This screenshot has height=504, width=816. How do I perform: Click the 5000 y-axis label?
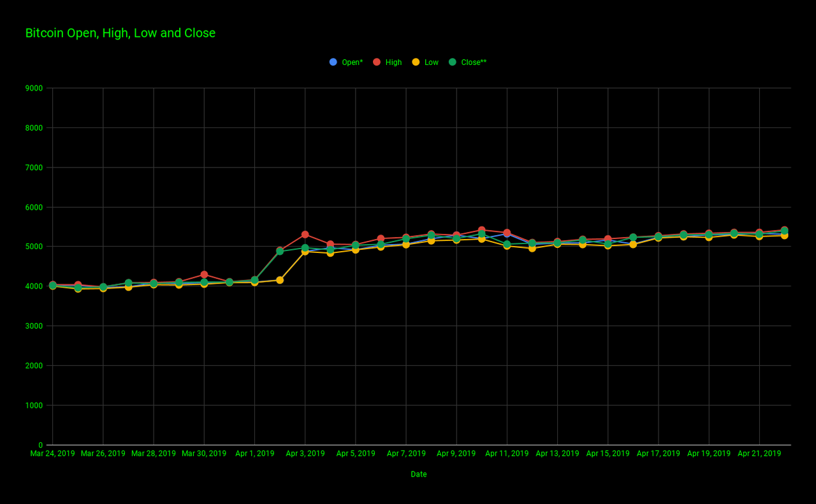click(x=35, y=247)
